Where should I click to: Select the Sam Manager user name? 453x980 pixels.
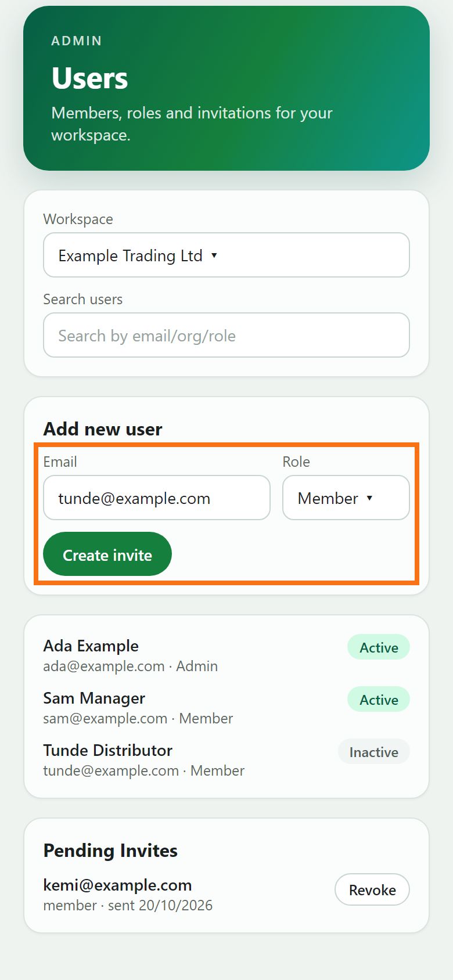94,698
